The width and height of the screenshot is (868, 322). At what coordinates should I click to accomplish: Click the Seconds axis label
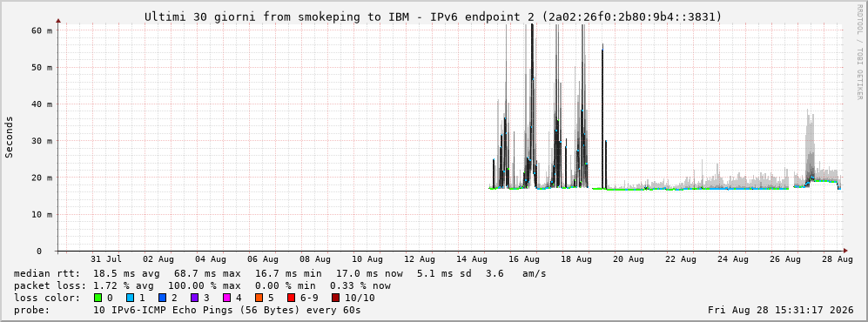pos(10,138)
